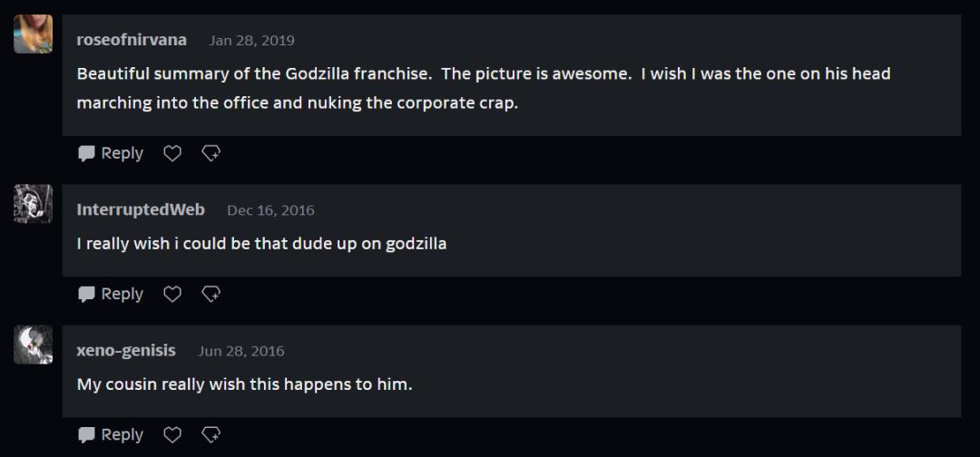The width and height of the screenshot is (980, 457).
Task: Click InterruptedWeb's avatar image
Action: 34,204
